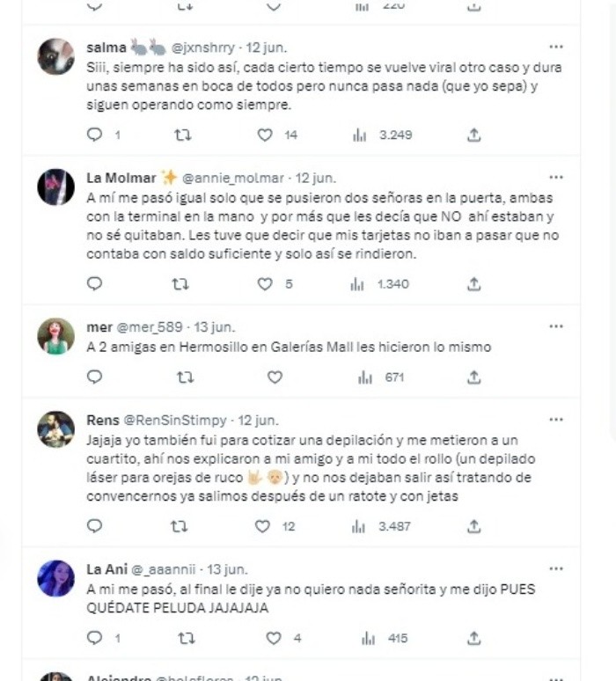
Task: Open La Ani's profile picture
Action: coord(55,578)
